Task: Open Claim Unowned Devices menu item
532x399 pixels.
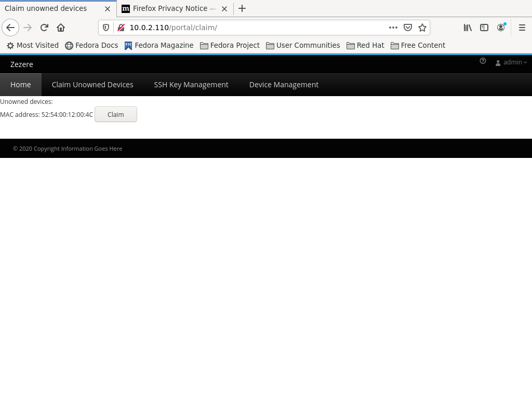Action: (x=92, y=85)
